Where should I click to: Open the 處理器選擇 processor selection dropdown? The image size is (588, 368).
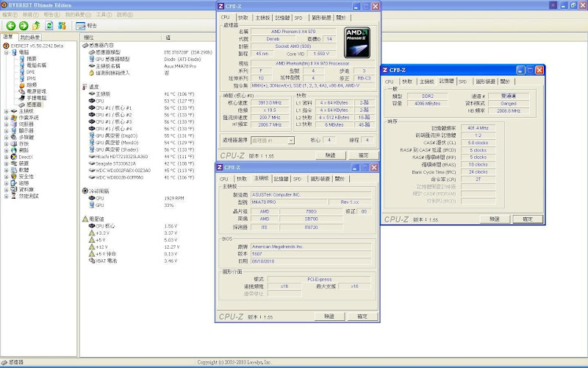point(272,140)
